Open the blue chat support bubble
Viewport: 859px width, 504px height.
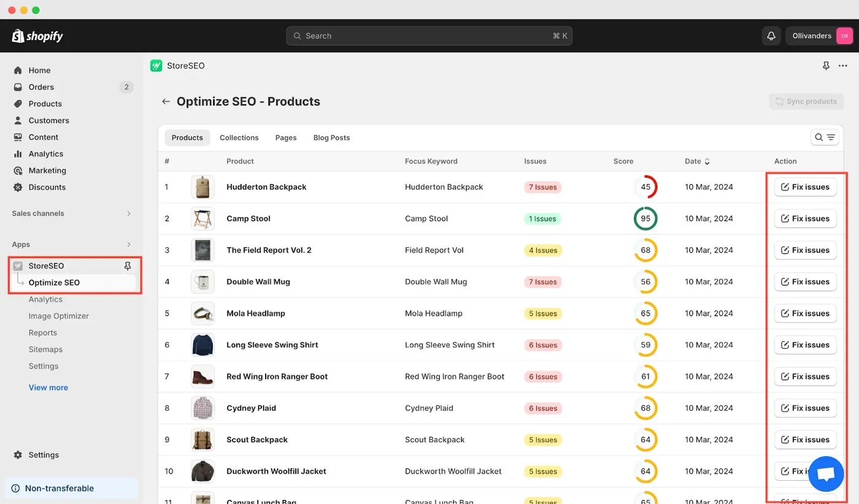coord(826,473)
